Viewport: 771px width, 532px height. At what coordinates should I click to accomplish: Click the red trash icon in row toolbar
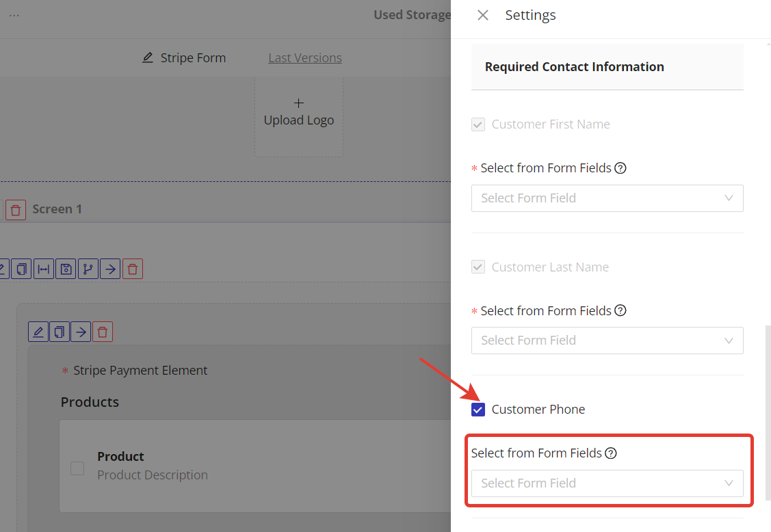tap(133, 269)
